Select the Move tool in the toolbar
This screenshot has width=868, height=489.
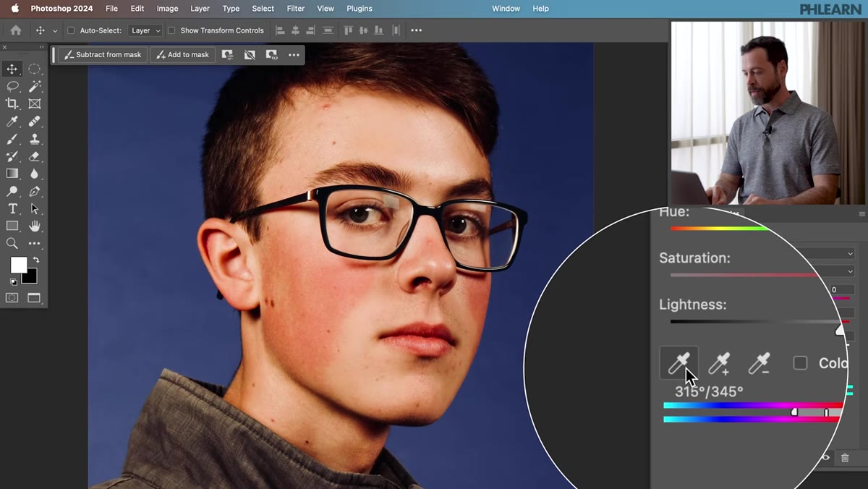(12, 69)
